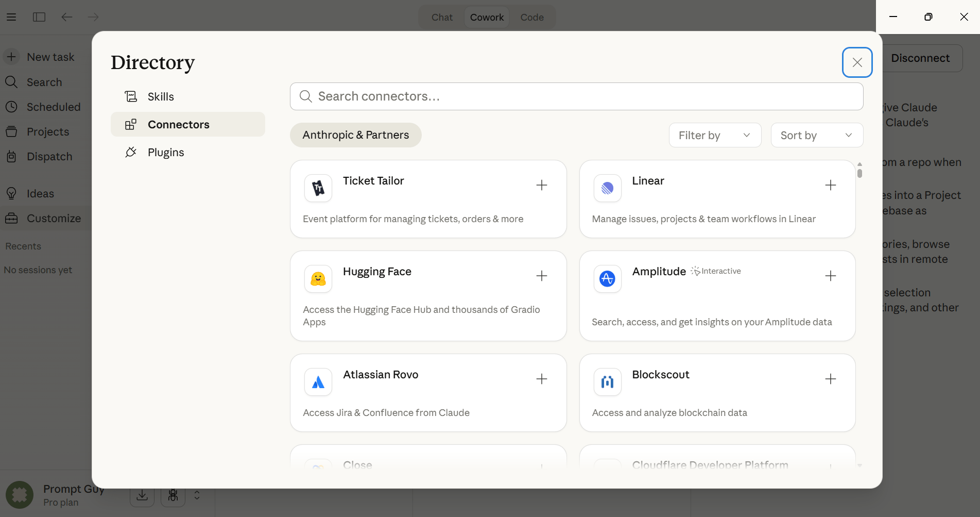
Task: Open the Blockscout connector title
Action: coord(661,375)
